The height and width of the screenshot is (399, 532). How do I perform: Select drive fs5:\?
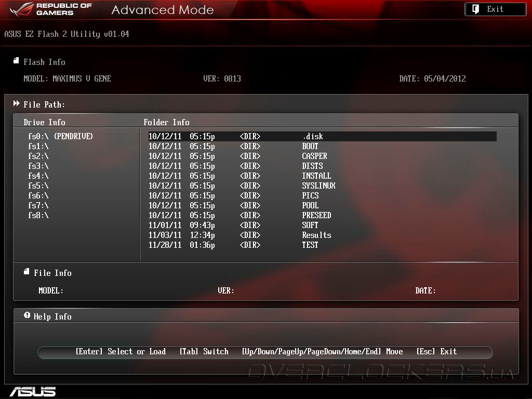point(38,185)
